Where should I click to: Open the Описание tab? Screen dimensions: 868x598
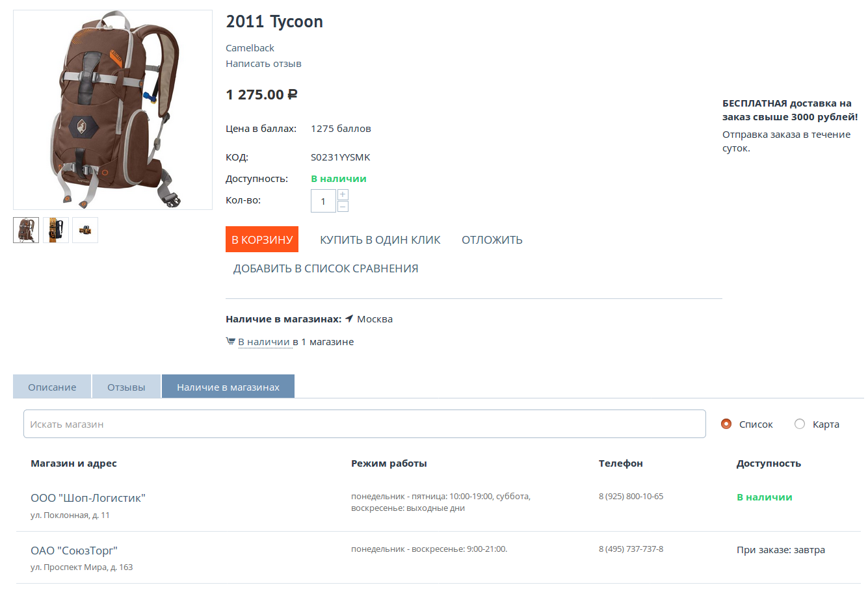[52, 387]
